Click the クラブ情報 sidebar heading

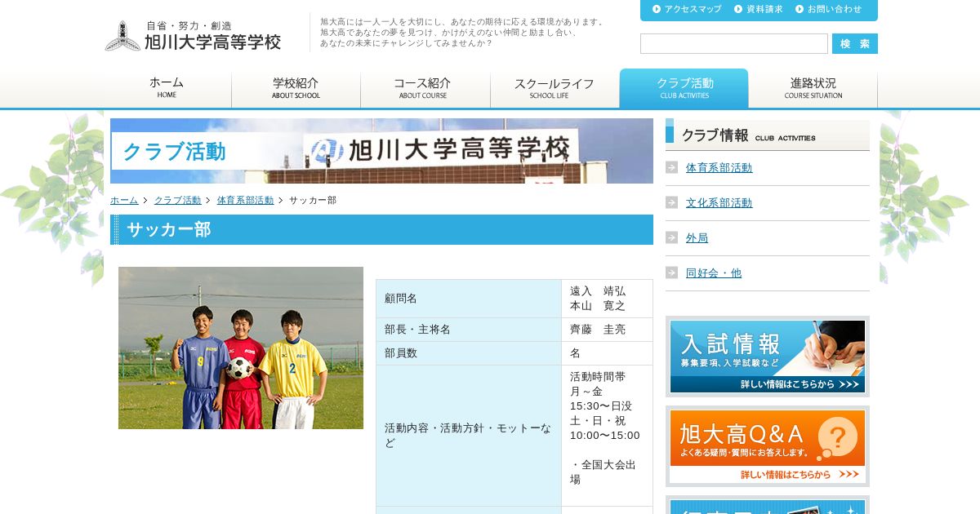coord(768,135)
